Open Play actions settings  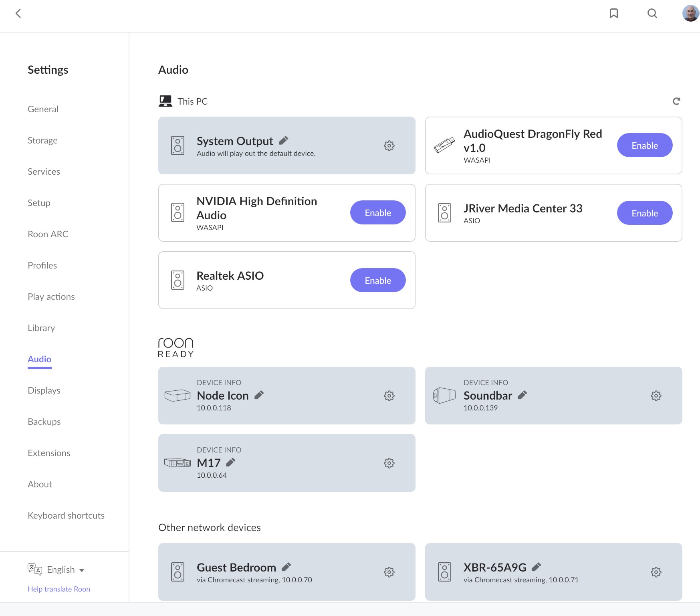point(51,297)
